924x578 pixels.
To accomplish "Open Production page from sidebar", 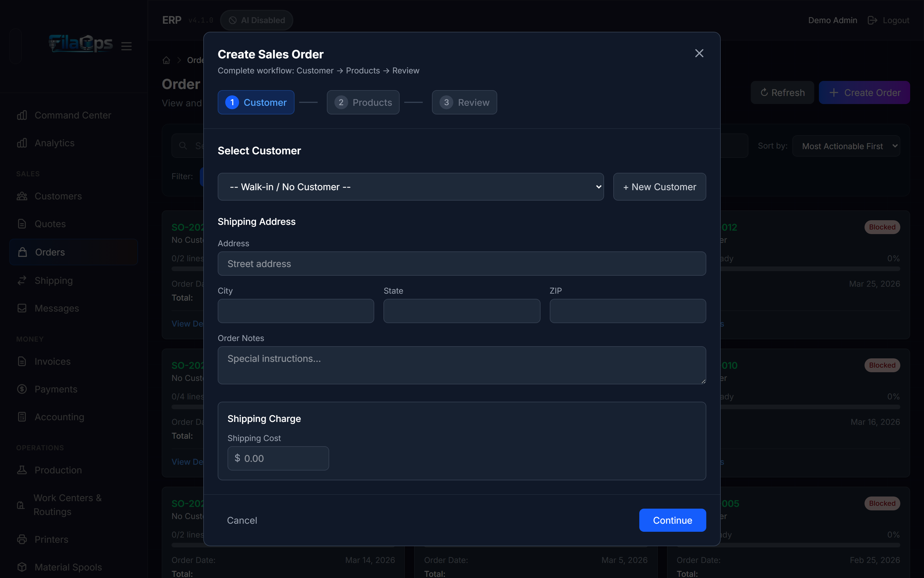I will click(73, 470).
